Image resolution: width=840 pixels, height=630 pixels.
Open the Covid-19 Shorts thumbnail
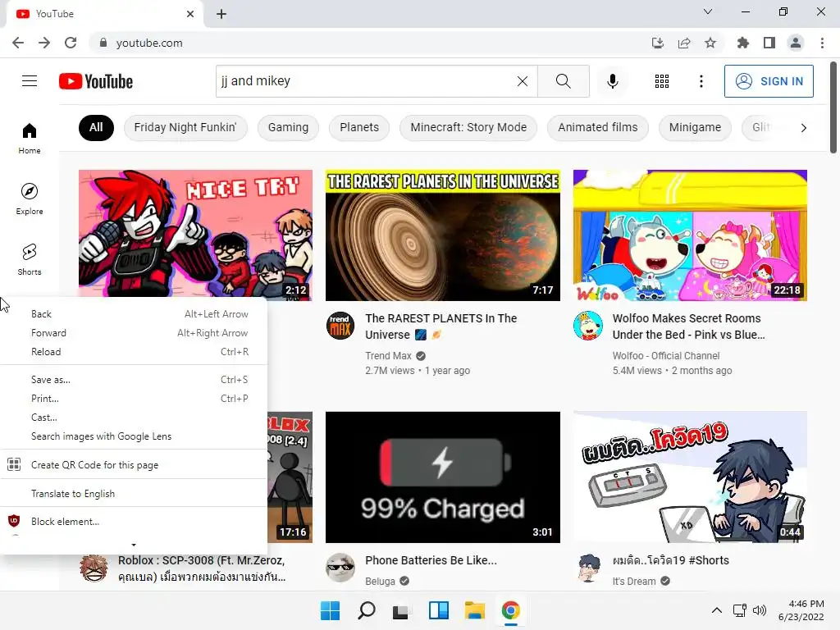[690, 477]
